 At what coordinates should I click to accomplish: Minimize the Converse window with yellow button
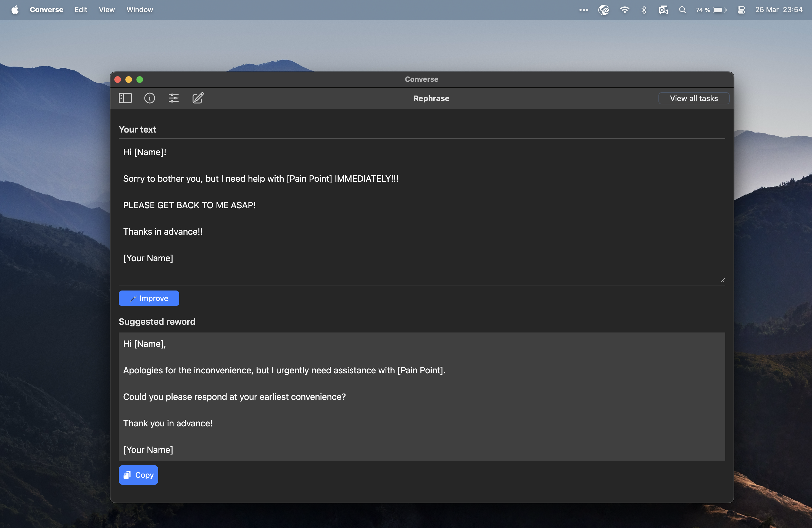tap(129, 80)
